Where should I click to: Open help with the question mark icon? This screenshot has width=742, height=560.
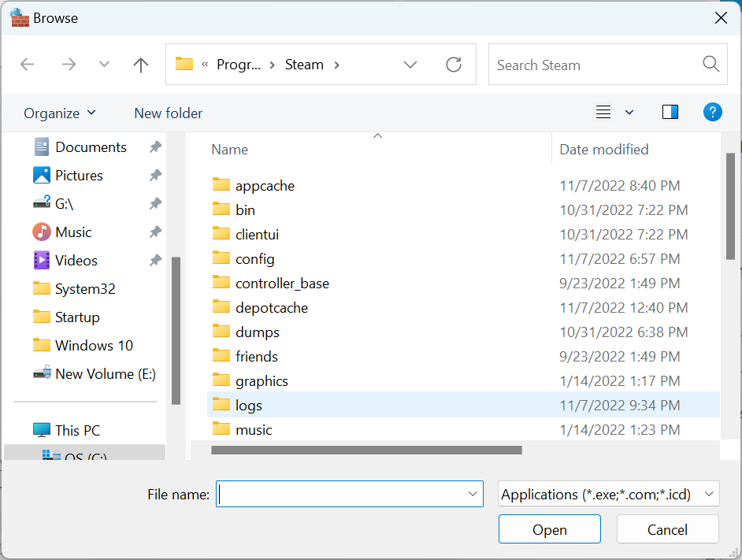click(x=712, y=112)
